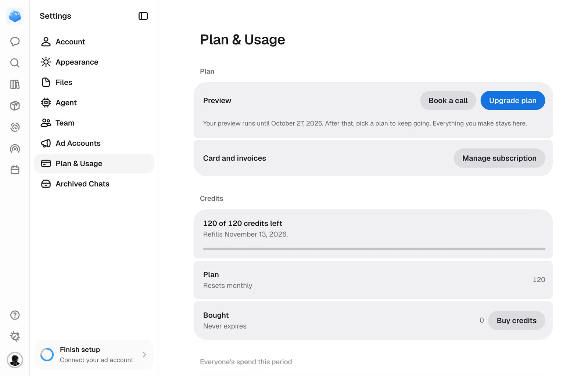The image size is (588, 376).
Task: Open Ad Accounts settings
Action: (x=94, y=143)
